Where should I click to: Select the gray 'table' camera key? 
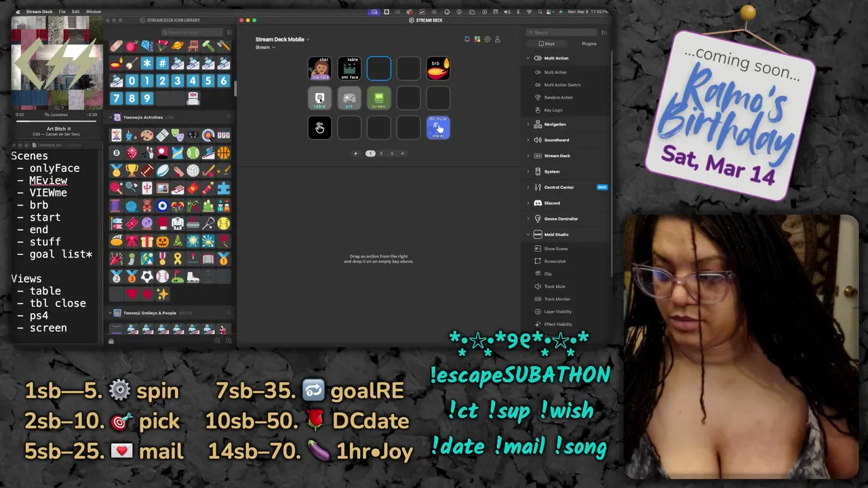[x=319, y=98]
